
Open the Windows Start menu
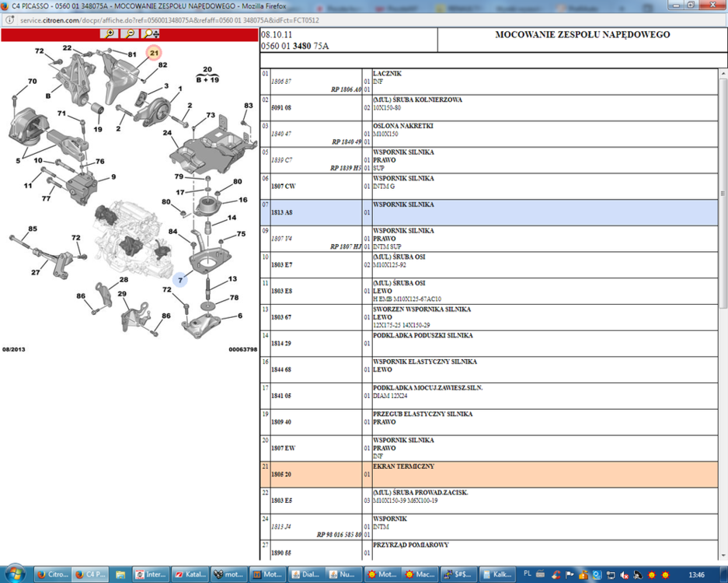coord(15,574)
